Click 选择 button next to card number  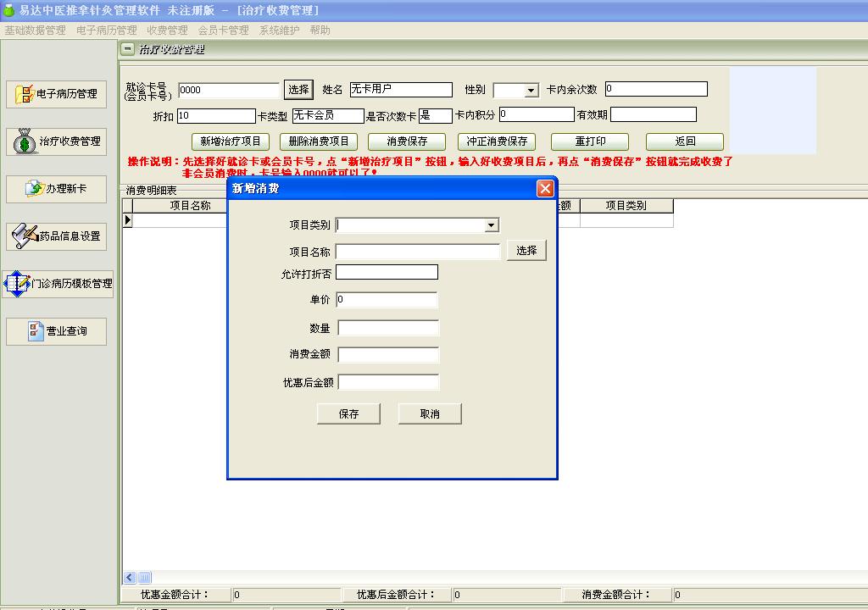pos(298,90)
